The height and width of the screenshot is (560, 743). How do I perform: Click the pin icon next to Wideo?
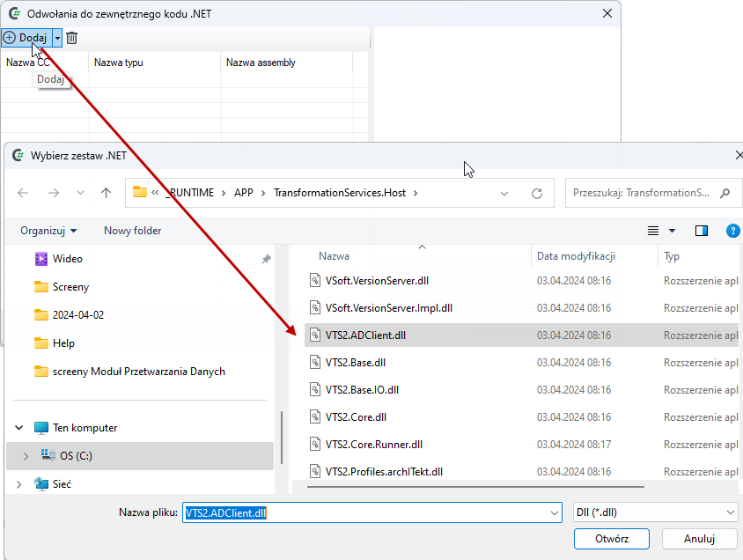point(267,259)
